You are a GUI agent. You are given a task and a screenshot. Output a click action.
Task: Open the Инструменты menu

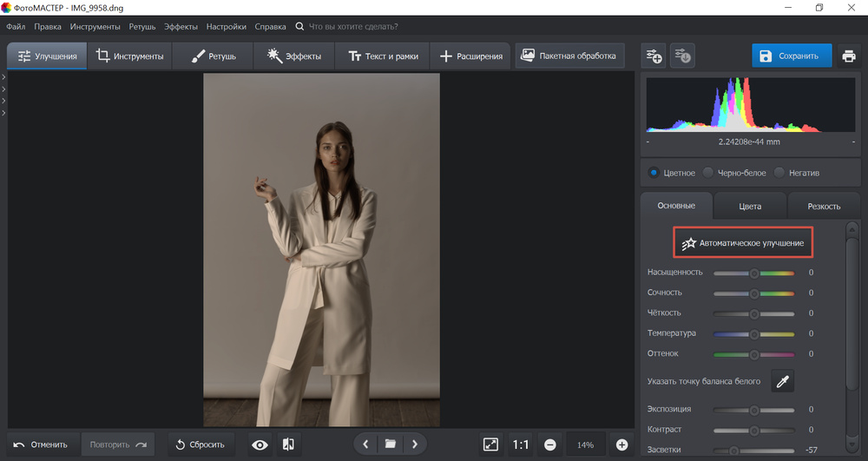(x=95, y=27)
